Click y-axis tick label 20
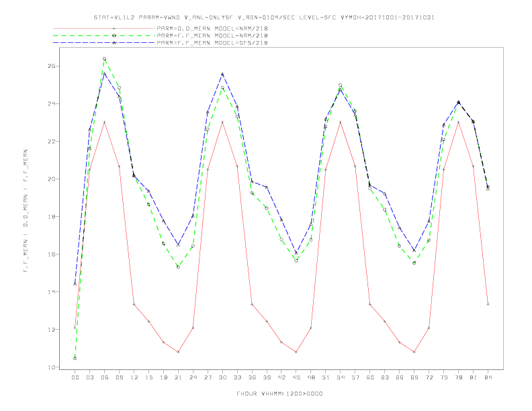Viewport: 532px width, 411px height. (52, 179)
